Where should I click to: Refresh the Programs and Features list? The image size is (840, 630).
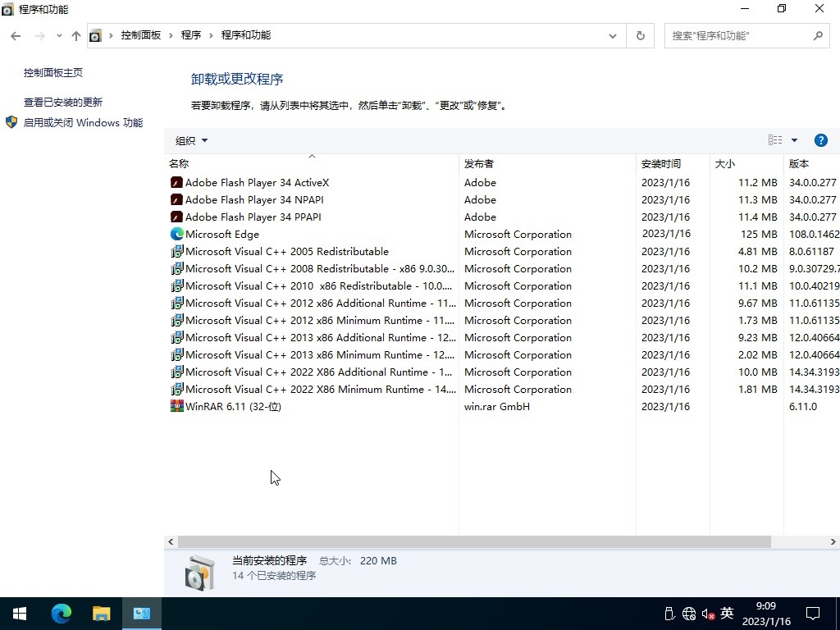(640, 36)
